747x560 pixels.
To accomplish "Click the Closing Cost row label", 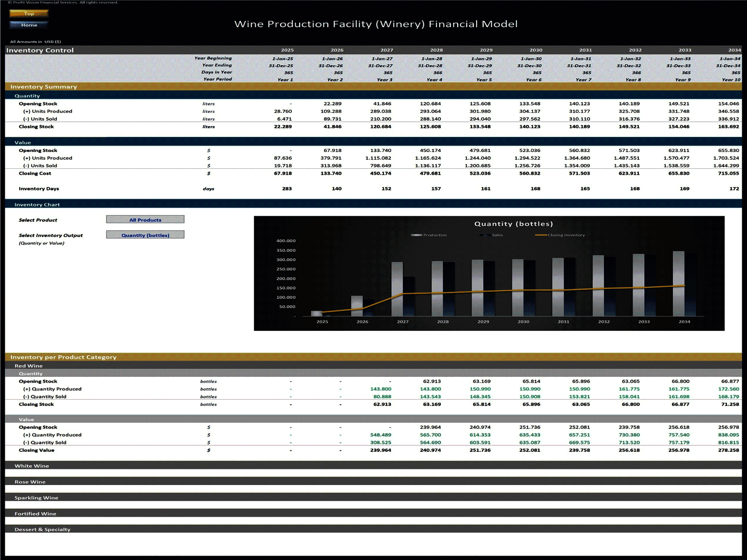I will [x=35, y=173].
